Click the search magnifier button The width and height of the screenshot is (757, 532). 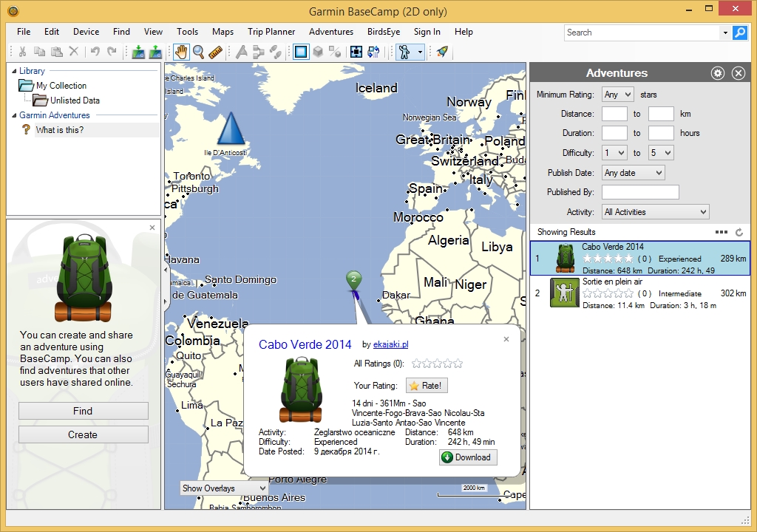[739, 33]
